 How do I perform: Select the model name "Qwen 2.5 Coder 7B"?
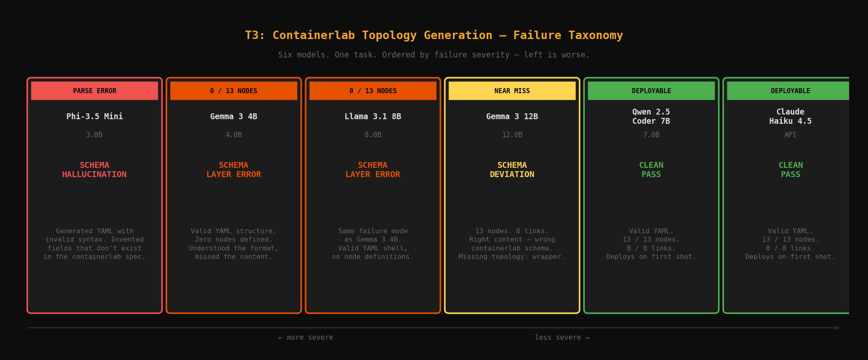pos(651,117)
